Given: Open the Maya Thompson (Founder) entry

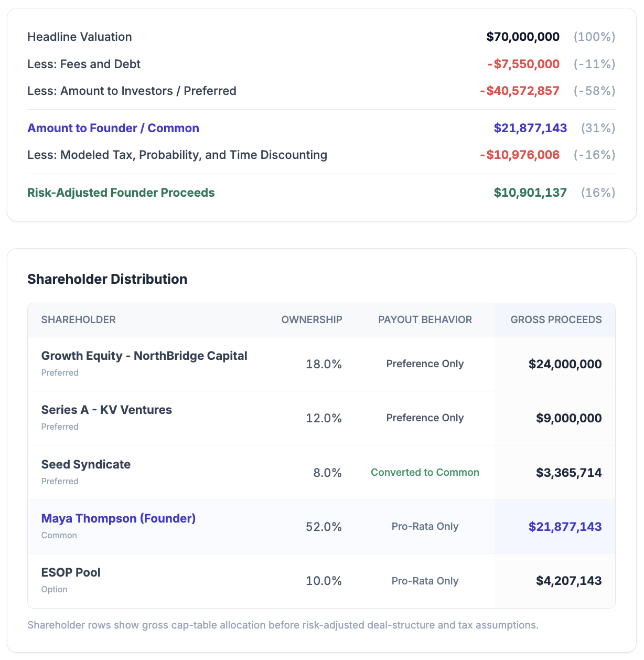Looking at the screenshot, I should (119, 518).
